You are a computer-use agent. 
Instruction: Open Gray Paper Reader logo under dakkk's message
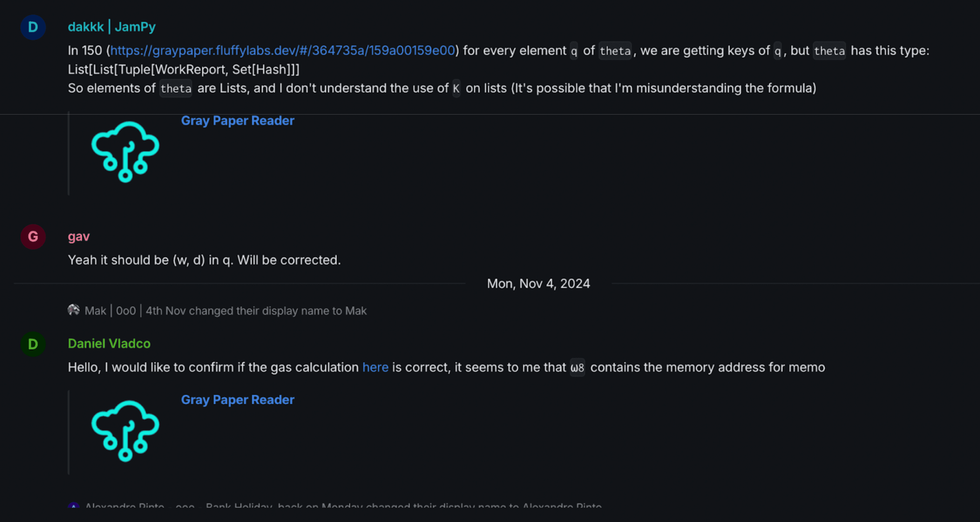(x=125, y=152)
